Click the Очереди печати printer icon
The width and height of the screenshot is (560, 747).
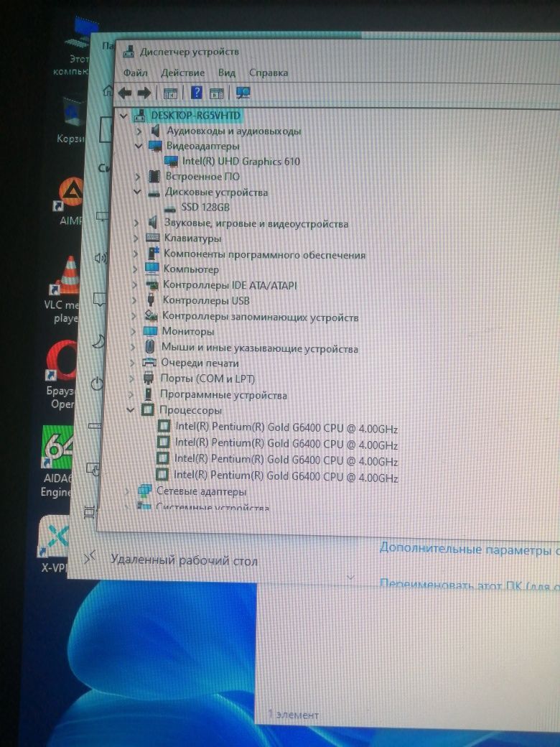[x=149, y=363]
